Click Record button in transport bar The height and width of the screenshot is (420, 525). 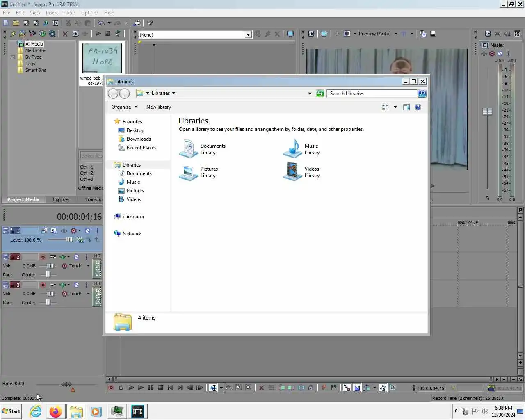coord(111,388)
